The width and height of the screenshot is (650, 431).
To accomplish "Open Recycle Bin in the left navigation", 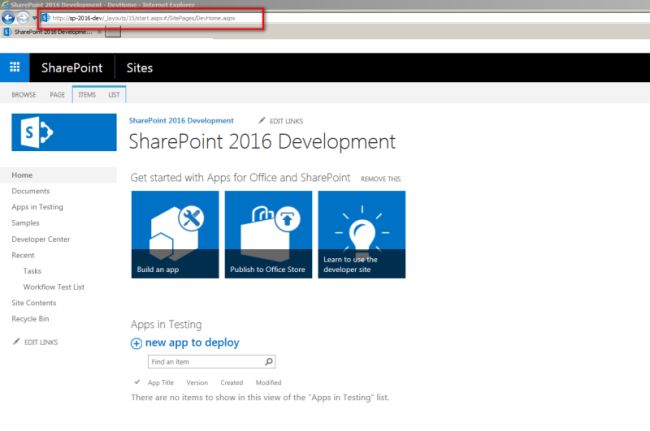I will tap(30, 318).
